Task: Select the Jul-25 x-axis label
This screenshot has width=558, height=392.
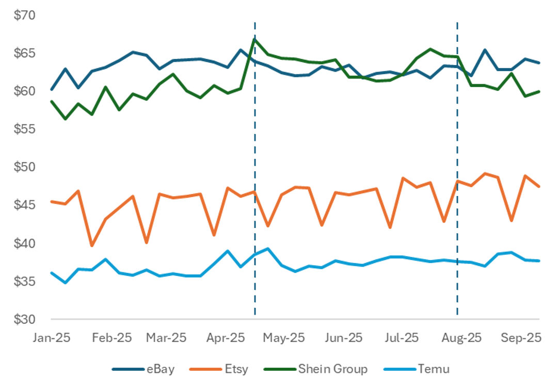Action: 402,338
